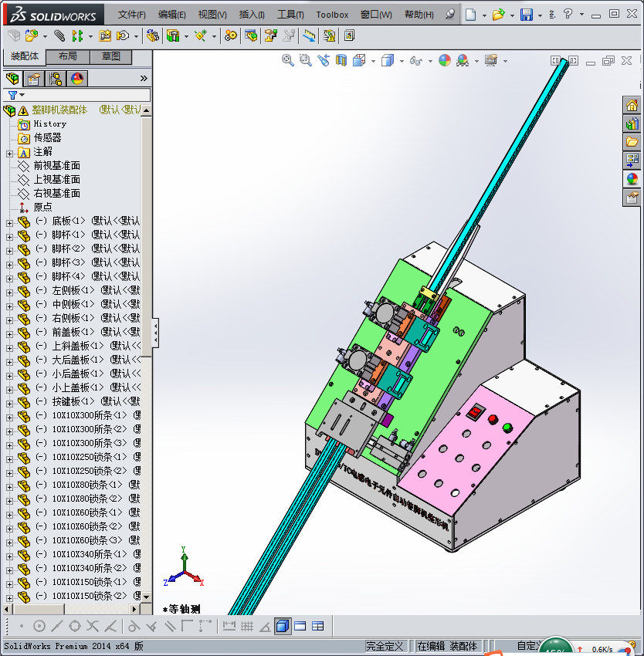Screen dimensions: 644x656
Task: Toggle the 3D model view button
Action: [283, 627]
